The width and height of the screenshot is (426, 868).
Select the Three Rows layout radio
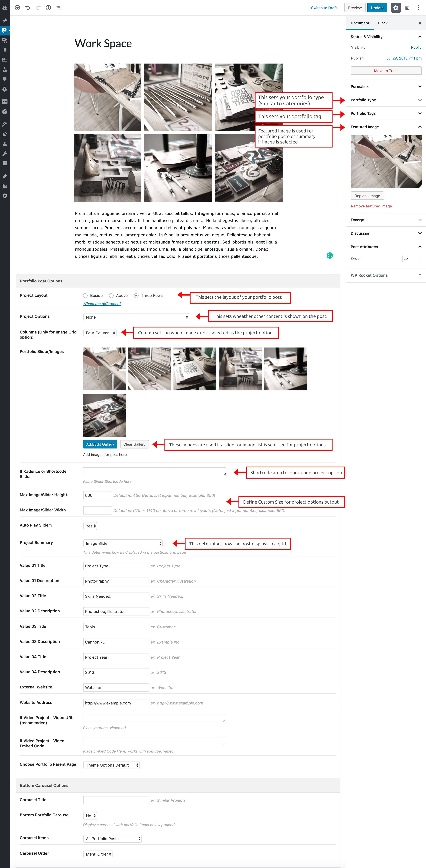click(x=136, y=296)
